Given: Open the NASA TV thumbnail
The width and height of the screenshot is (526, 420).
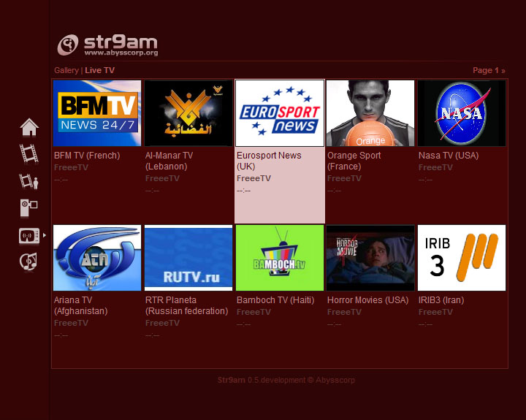Looking at the screenshot, I should [462, 113].
